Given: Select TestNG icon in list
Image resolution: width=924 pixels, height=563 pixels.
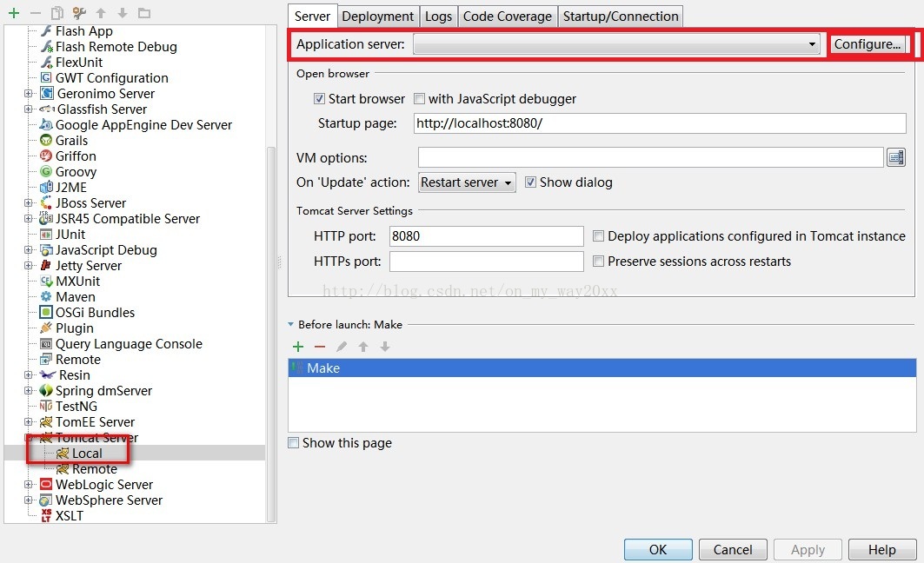Looking at the screenshot, I should [46, 407].
